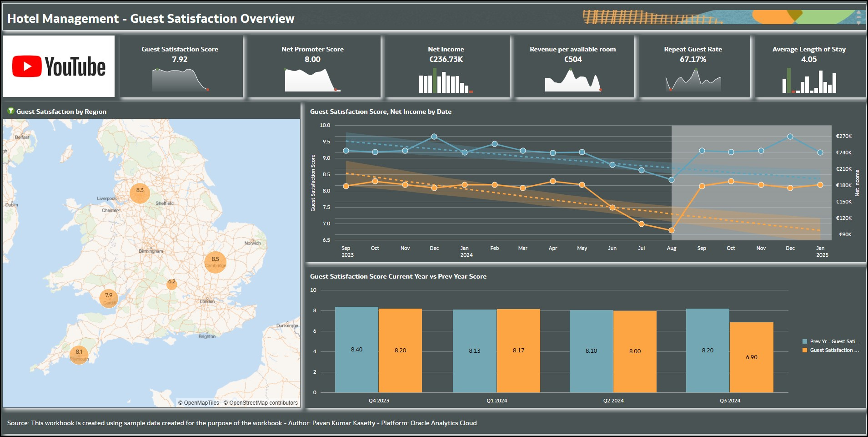Open the OpenMapTiles attribution link

coord(198,403)
